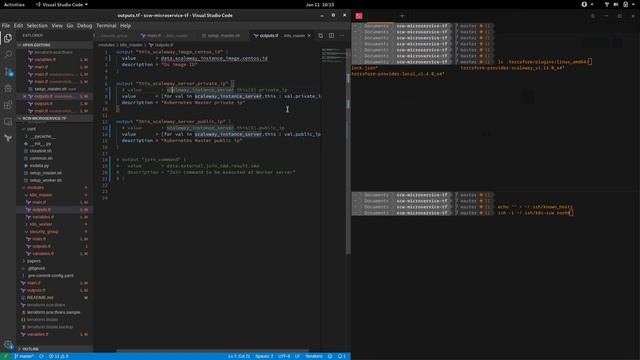Open the View menu

[57, 25]
